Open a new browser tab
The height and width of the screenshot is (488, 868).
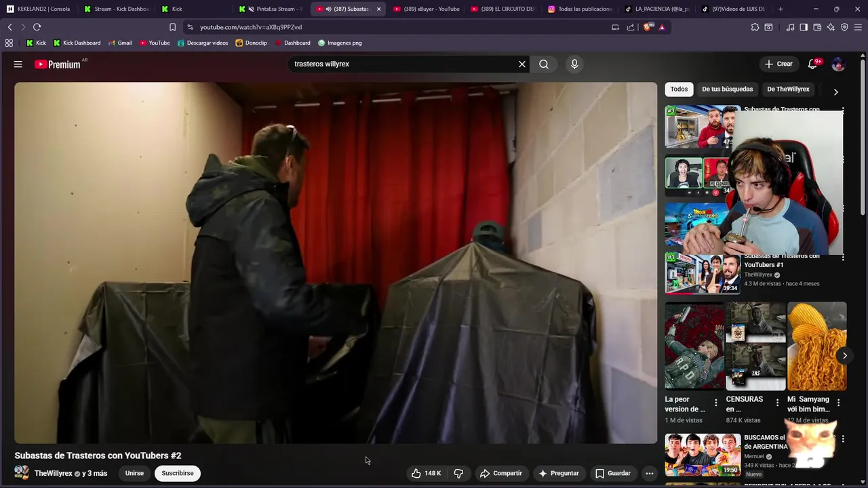(781, 9)
